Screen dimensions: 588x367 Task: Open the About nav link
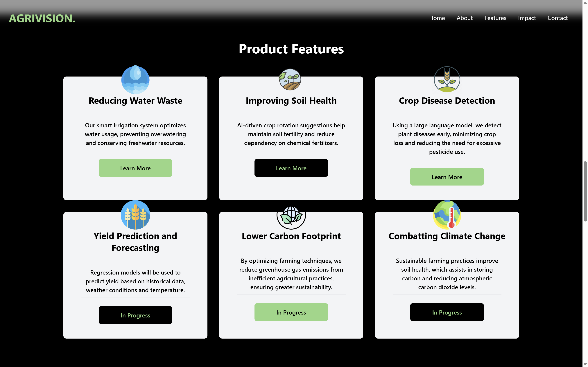pos(465,18)
